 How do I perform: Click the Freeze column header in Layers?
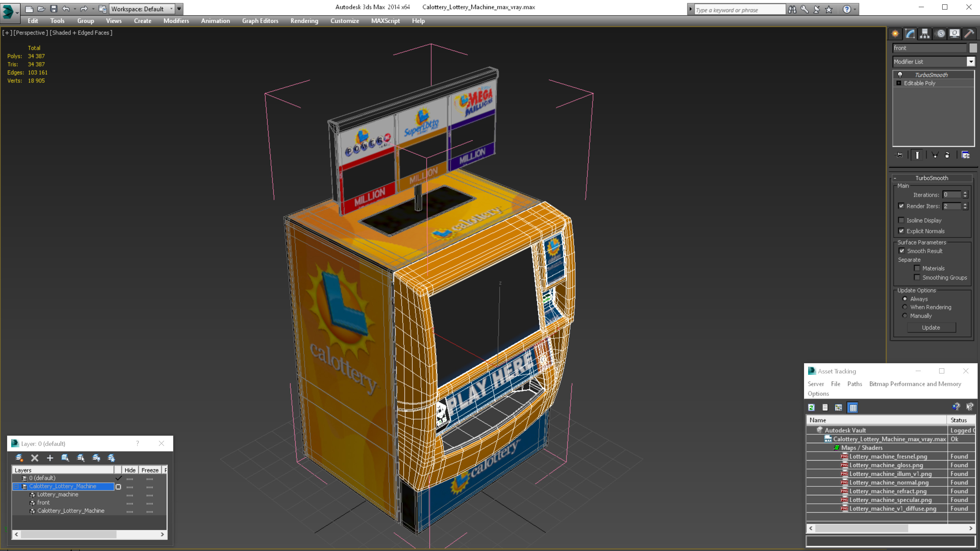tap(150, 470)
